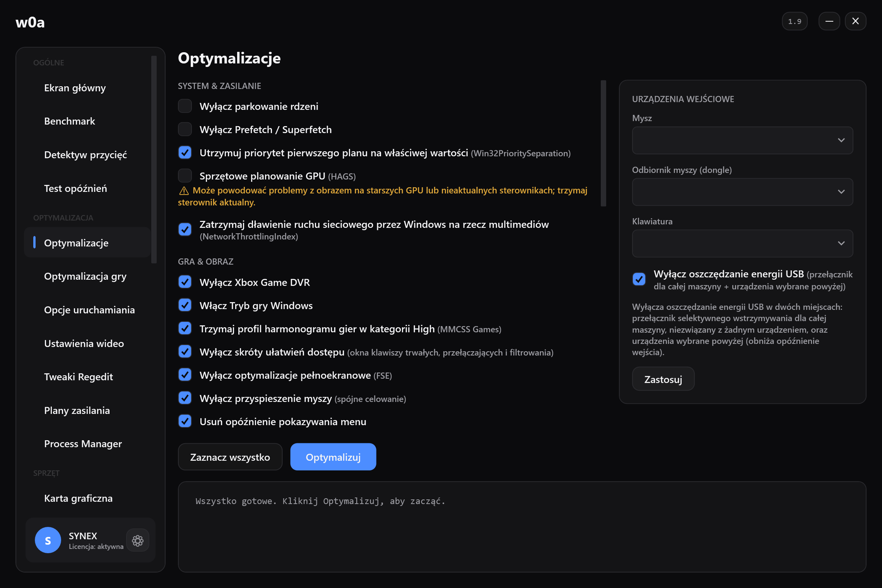Open Optymalizacja gry section
The height and width of the screenshot is (588, 882).
coord(87,276)
